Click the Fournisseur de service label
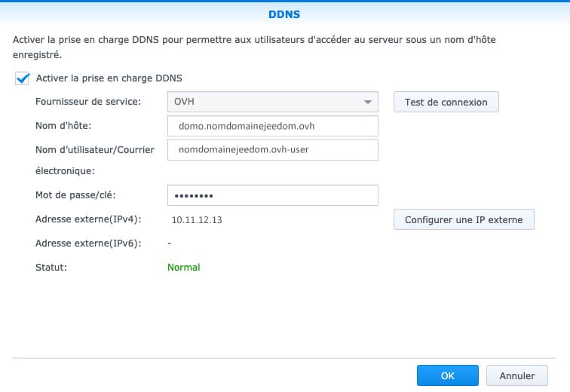The image size is (570, 392). 87,102
